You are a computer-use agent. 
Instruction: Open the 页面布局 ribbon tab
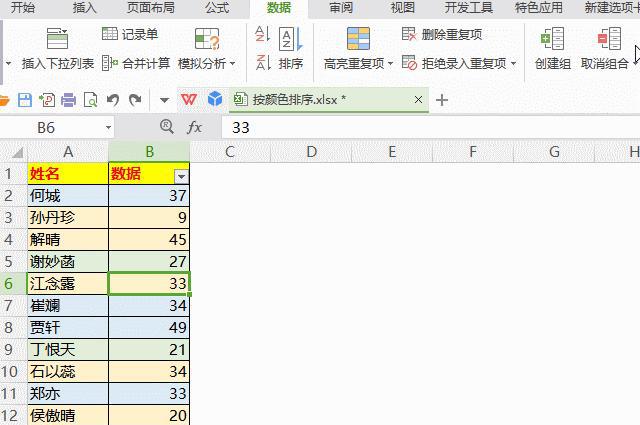pos(151,7)
